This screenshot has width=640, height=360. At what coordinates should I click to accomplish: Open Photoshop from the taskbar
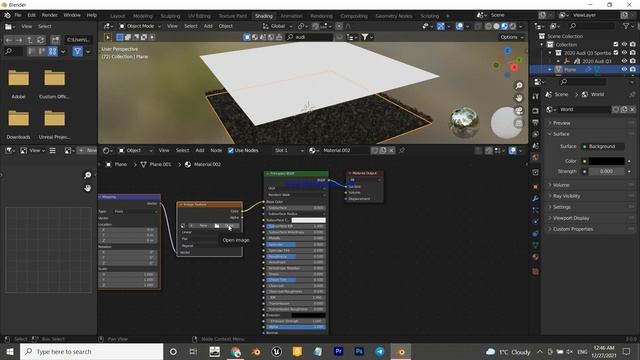[359, 351]
